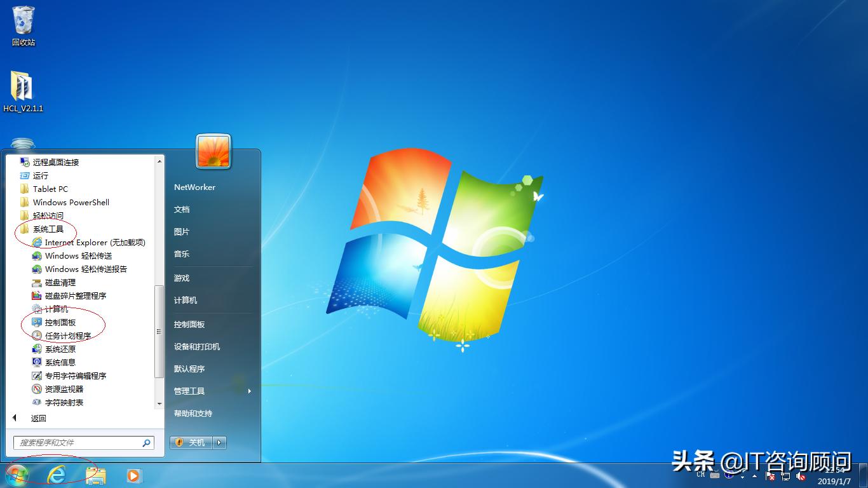The image size is (868, 488).
Task: Open Windows Explorer from the taskbar
Action: click(95, 475)
